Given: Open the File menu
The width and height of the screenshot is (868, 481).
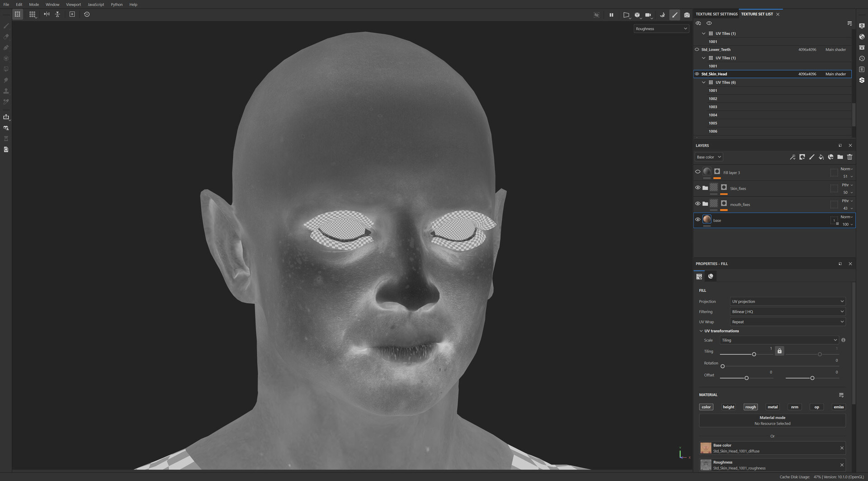Looking at the screenshot, I should 6,5.
